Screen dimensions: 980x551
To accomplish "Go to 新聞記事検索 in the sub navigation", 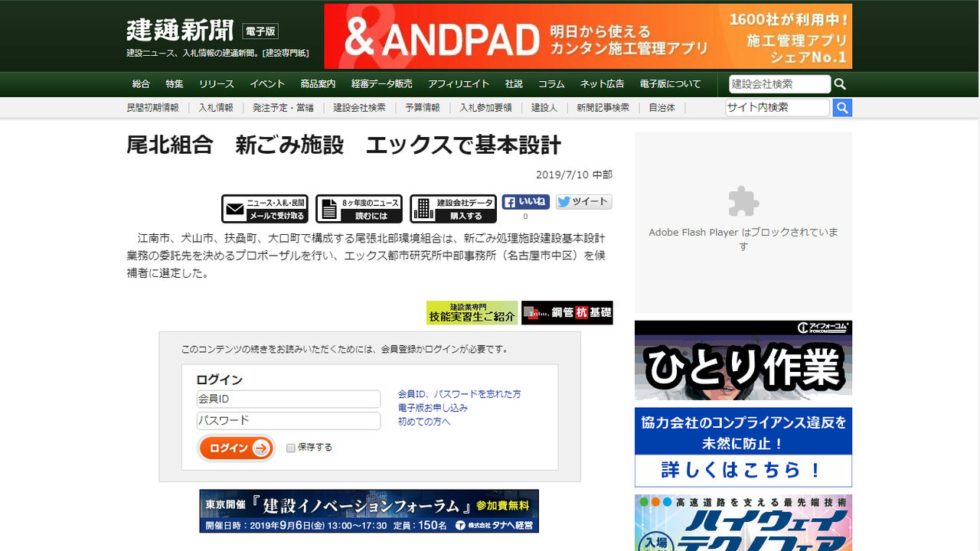I will coord(603,108).
